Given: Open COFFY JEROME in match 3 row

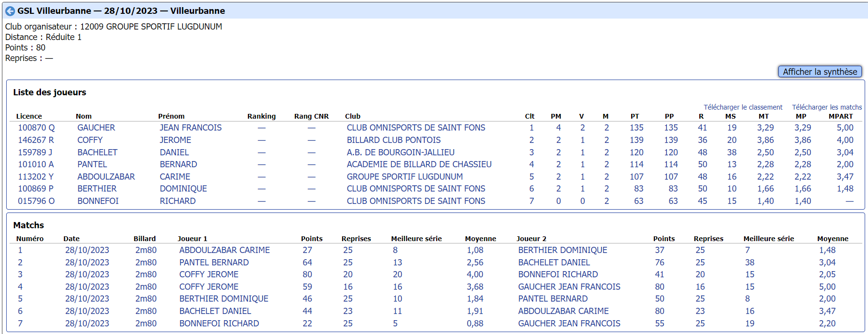Looking at the screenshot, I should [x=209, y=274].
